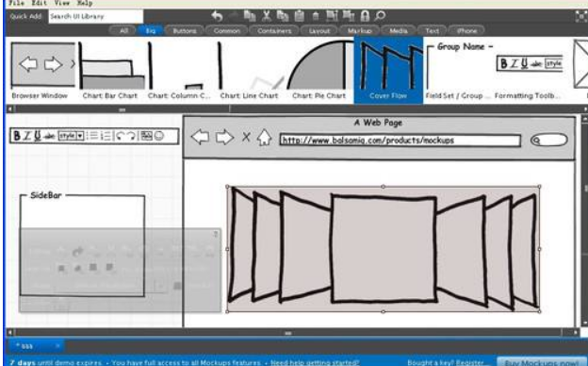Switch to the Layout category
Image resolution: width=588 pixels, height=366 pixels.
pos(319,31)
